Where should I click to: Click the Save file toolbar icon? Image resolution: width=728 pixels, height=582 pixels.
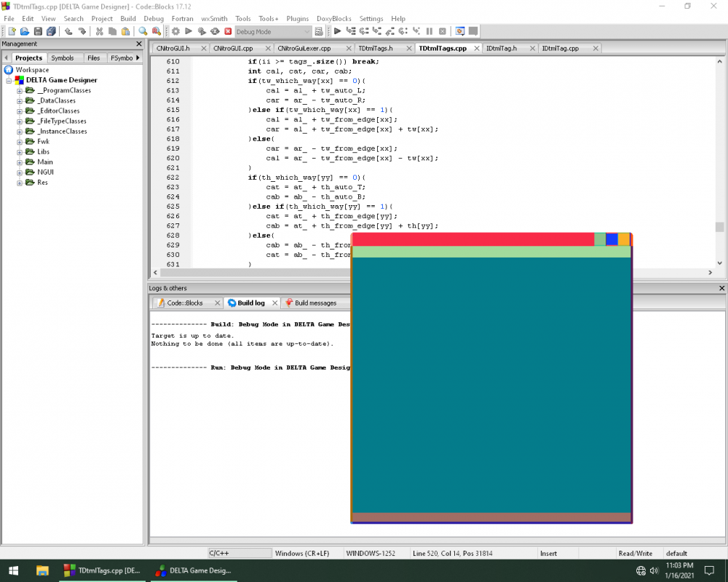click(38, 31)
